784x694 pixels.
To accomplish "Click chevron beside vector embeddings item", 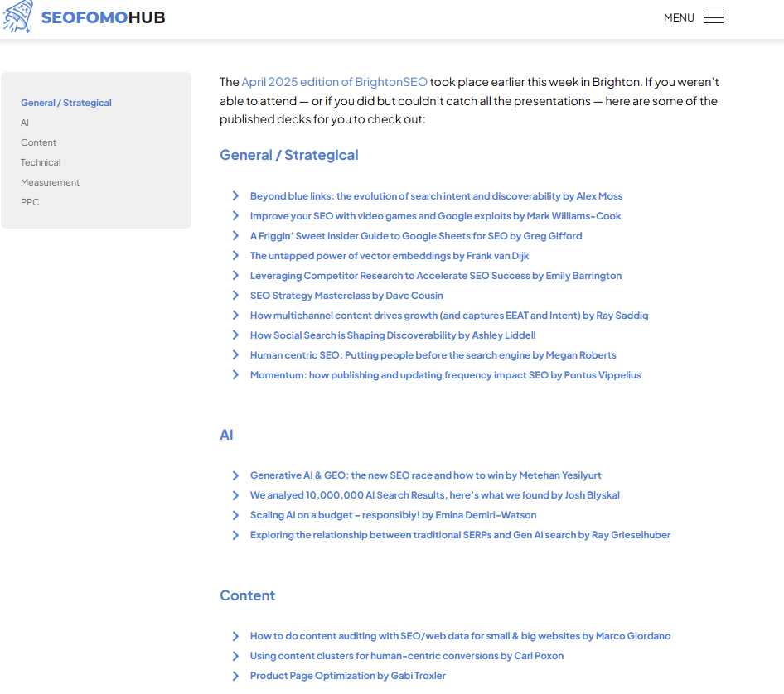I will (235, 256).
